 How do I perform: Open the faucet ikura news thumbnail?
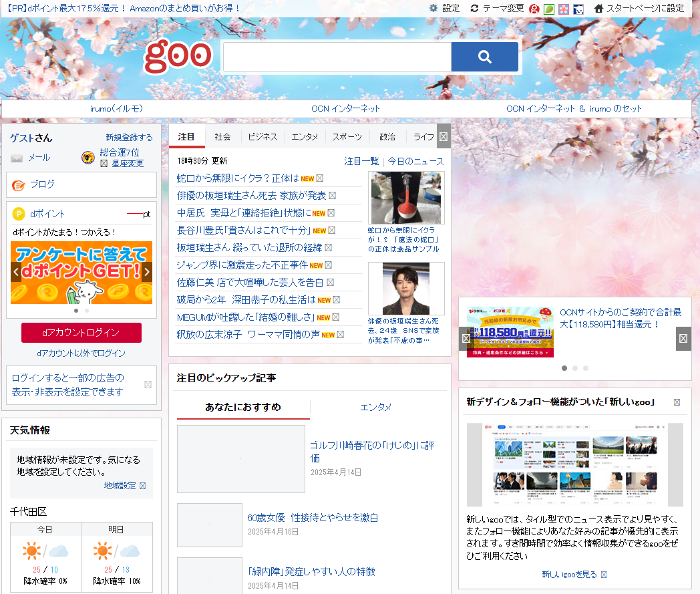pos(406,198)
